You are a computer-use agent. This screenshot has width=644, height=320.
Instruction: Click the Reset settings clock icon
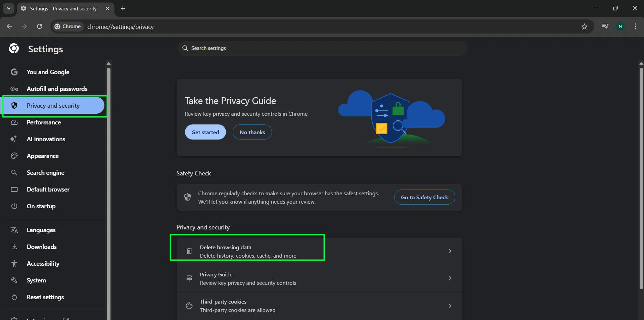[14, 297]
